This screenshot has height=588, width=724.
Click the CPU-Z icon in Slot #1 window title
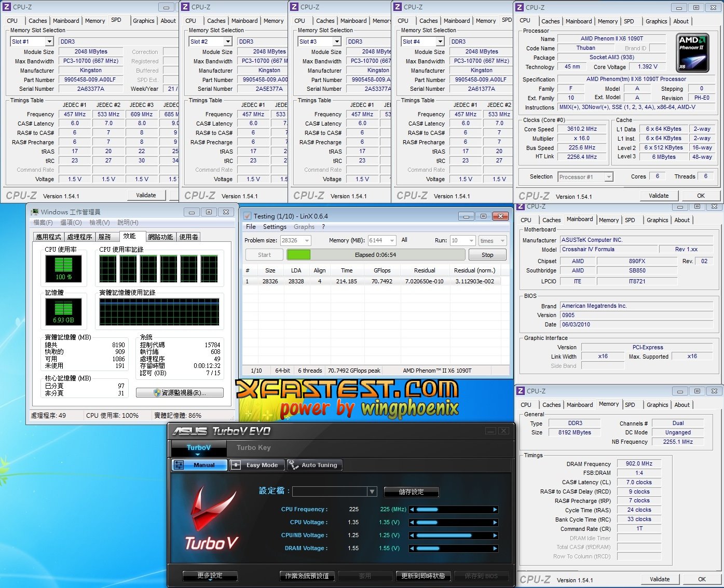coord(7,7)
